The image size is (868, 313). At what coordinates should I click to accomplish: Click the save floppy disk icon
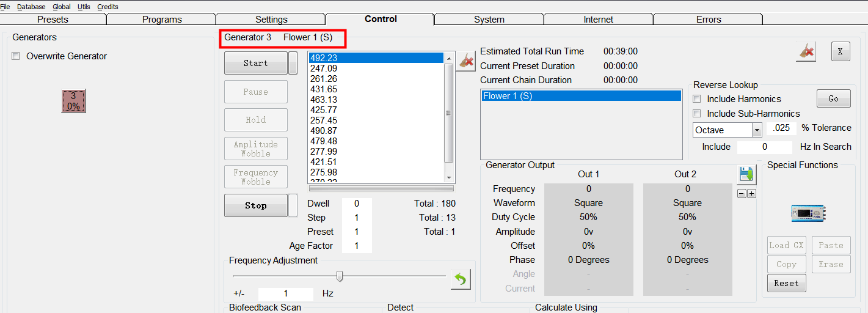pyautogui.click(x=746, y=175)
